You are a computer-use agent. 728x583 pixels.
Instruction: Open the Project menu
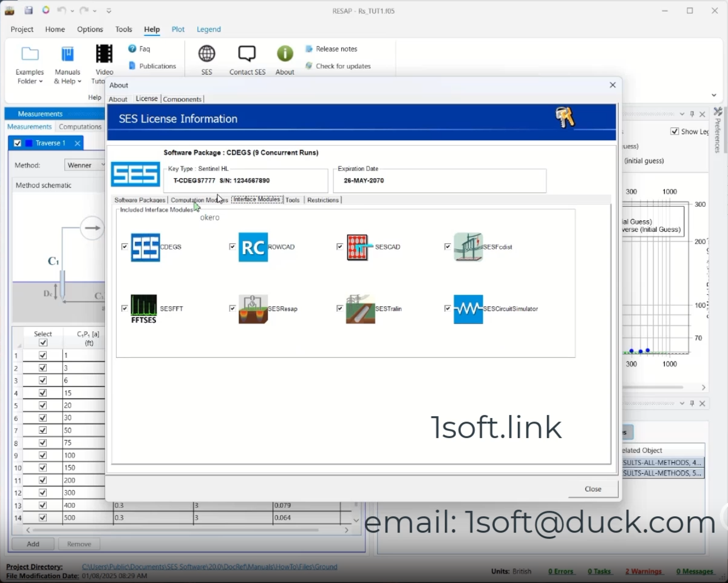pos(22,29)
